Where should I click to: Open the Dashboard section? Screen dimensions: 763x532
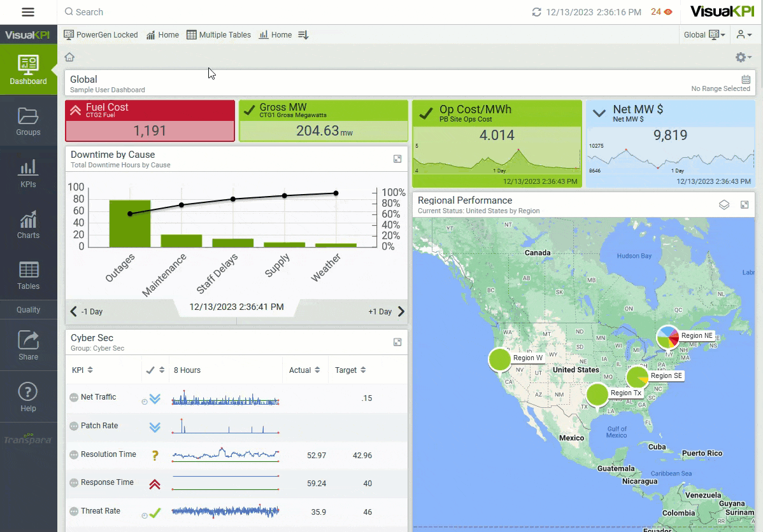click(28, 69)
